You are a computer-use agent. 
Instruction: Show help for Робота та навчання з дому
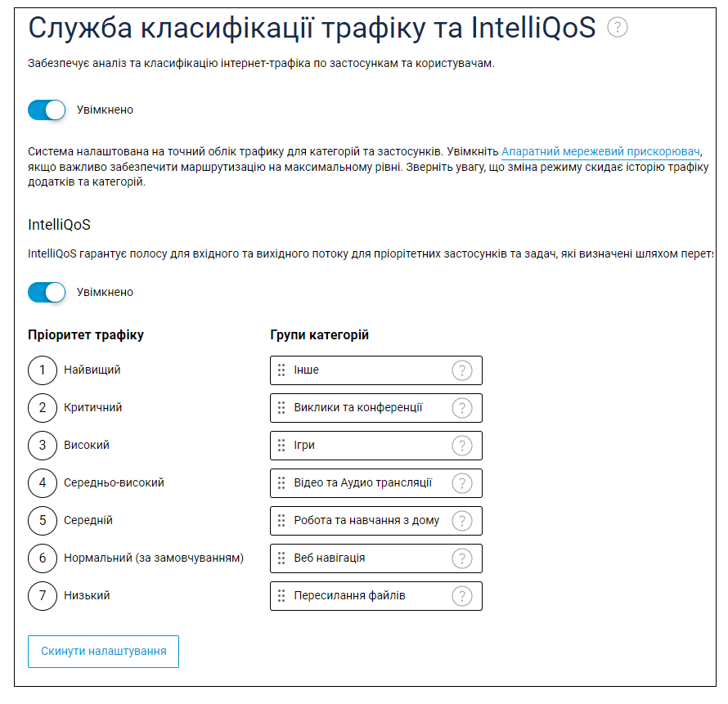(x=462, y=521)
